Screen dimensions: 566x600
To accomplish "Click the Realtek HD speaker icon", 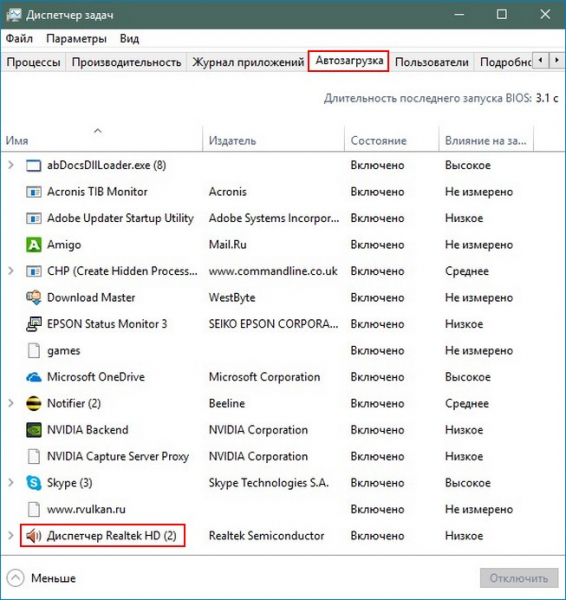I will tap(33, 536).
